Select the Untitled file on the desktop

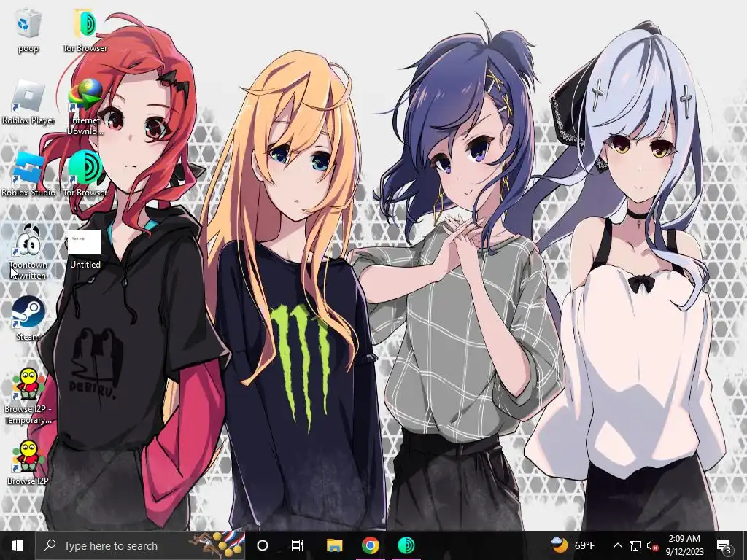pos(85,249)
